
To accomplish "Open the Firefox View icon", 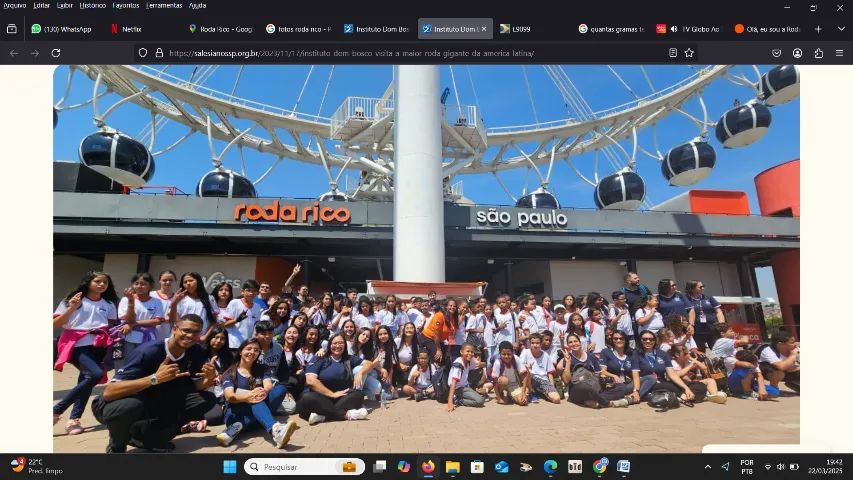I will pos(11,29).
